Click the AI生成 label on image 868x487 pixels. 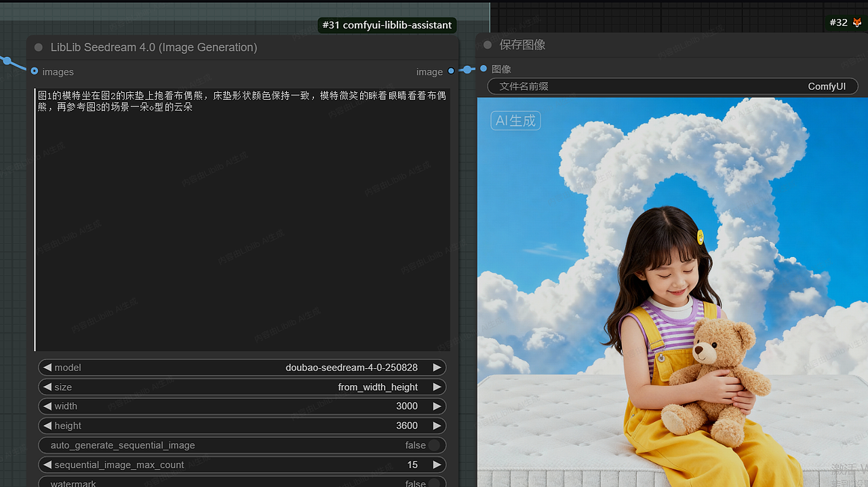coord(516,121)
